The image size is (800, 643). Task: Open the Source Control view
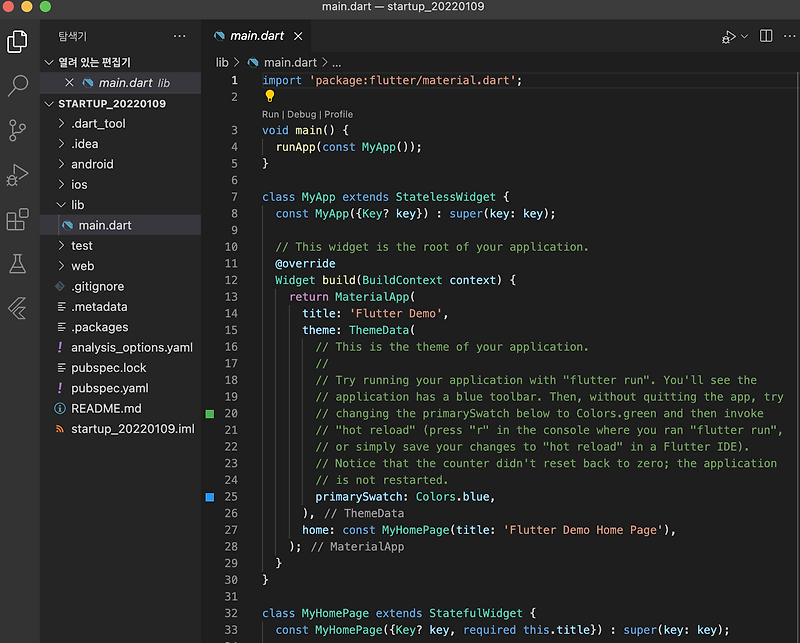click(17, 130)
